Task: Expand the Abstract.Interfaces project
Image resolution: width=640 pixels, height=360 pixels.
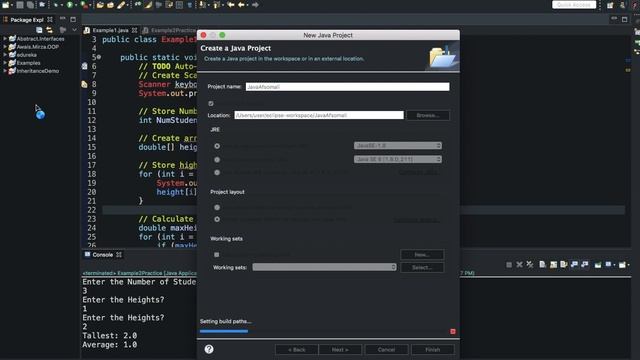Action: tap(5, 39)
